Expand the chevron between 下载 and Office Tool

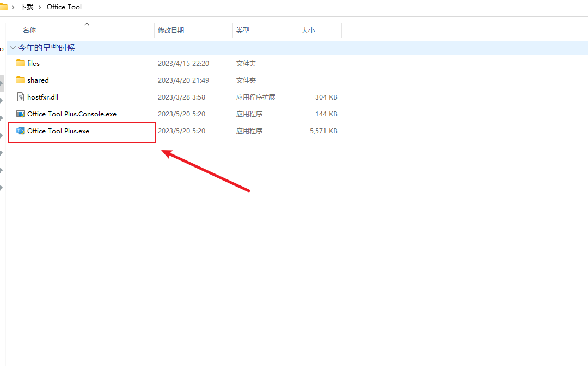click(40, 7)
